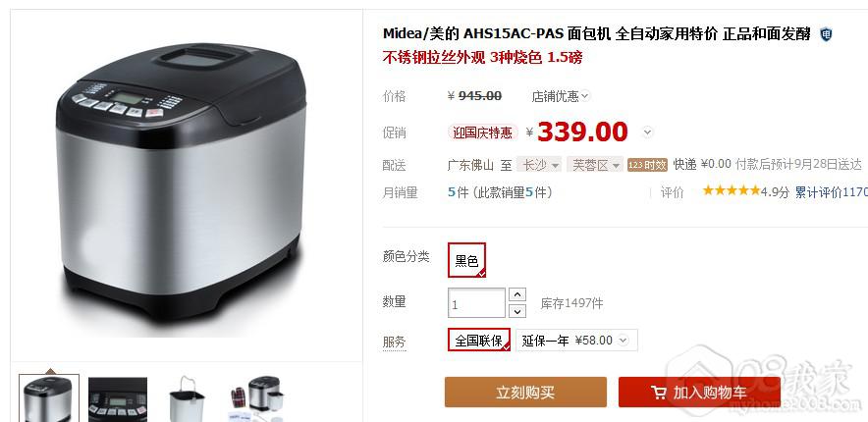Open the 累计评价 reviews link
868x422 pixels.
pos(831,192)
